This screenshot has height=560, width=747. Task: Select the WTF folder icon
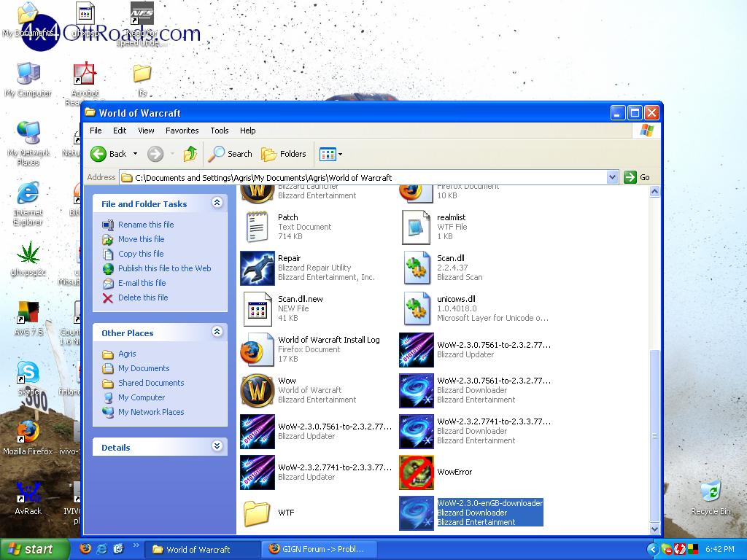257,513
